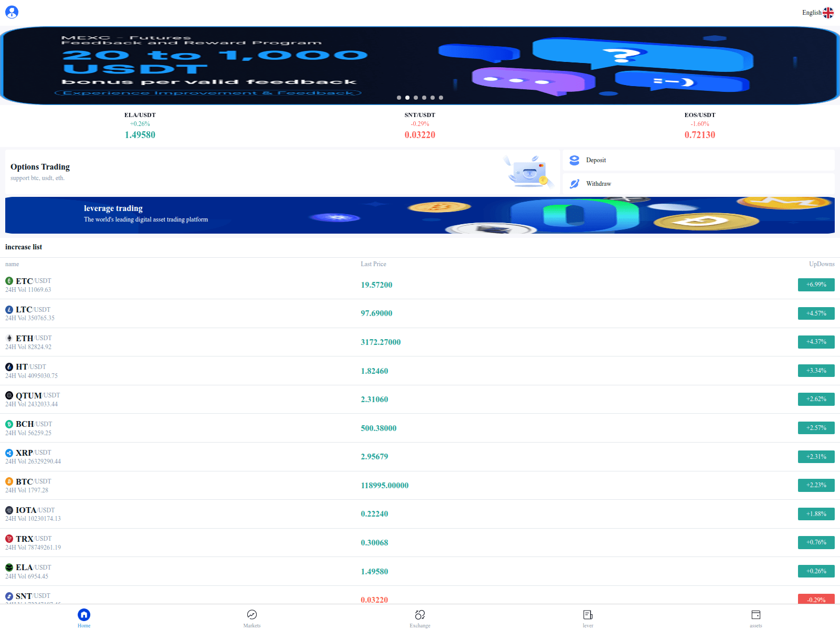Click the +3.34% badge for HT
This screenshot has height=630, width=840.
[x=816, y=371]
